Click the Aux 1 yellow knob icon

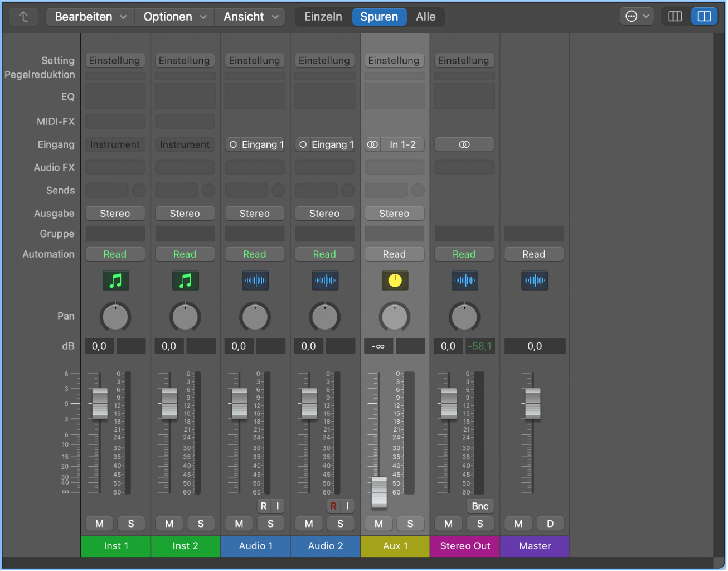[395, 280]
